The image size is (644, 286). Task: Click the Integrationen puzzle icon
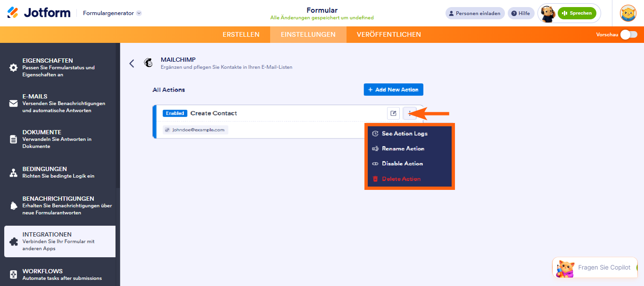(14, 241)
